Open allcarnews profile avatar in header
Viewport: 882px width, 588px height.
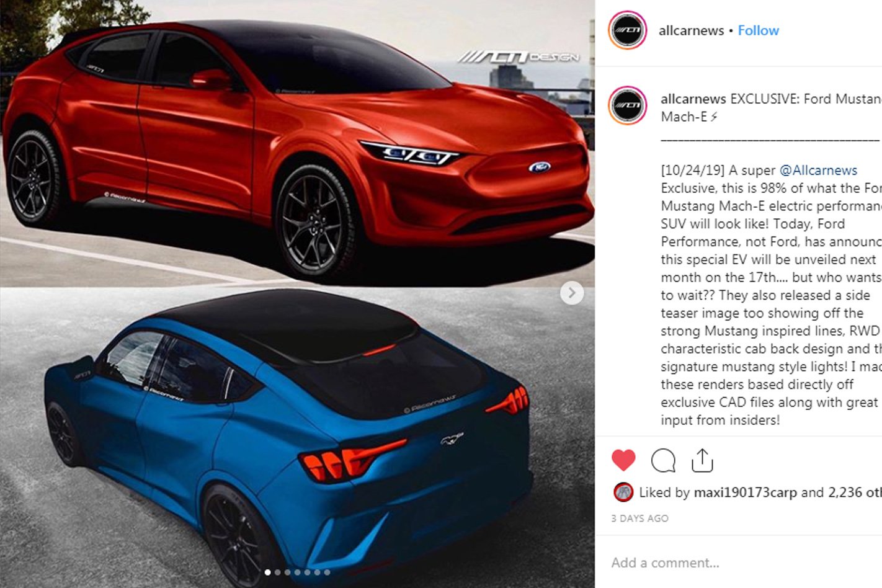[x=627, y=30]
